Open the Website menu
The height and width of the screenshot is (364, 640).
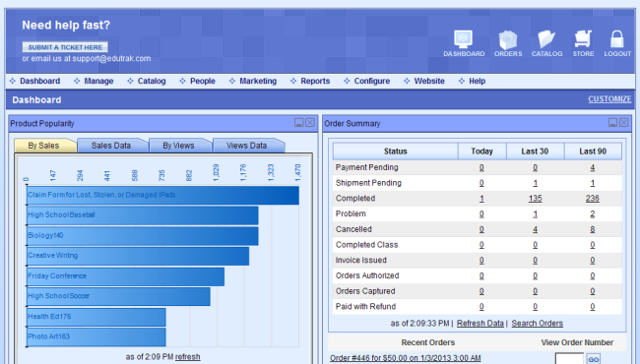429,81
